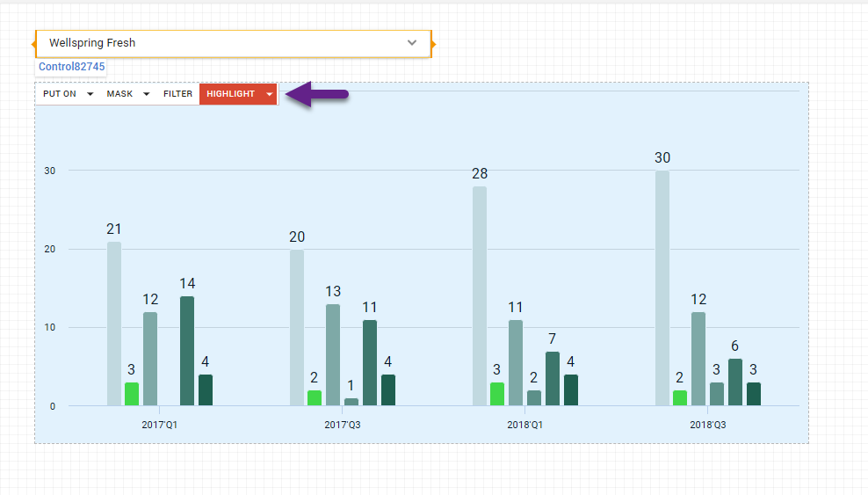The image size is (868, 495).
Task: Grab the left orange resize handle
Action: tap(34, 43)
